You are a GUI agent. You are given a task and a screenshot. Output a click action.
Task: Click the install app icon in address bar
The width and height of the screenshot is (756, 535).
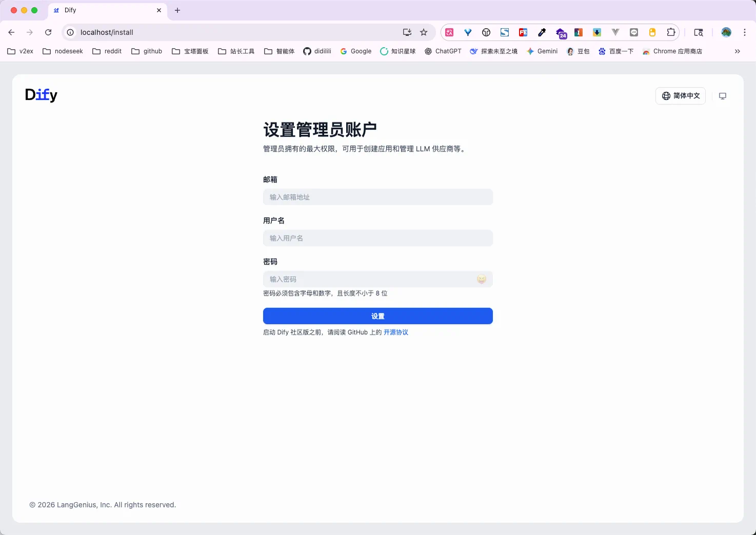407,32
